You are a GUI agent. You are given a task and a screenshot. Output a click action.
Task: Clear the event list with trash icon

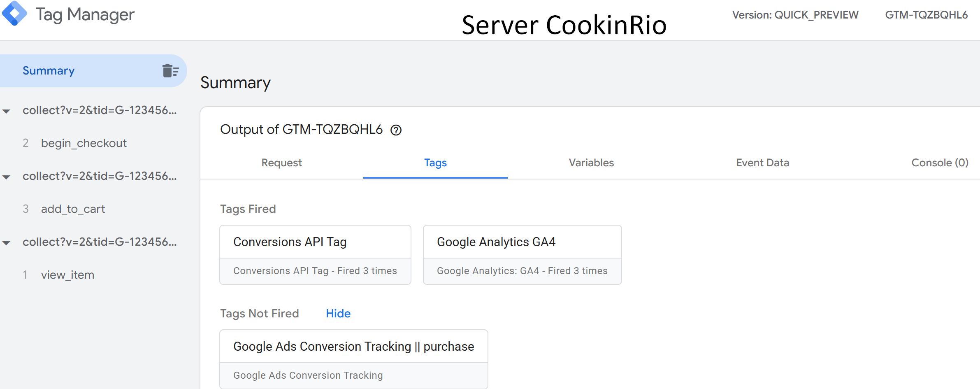click(x=170, y=71)
